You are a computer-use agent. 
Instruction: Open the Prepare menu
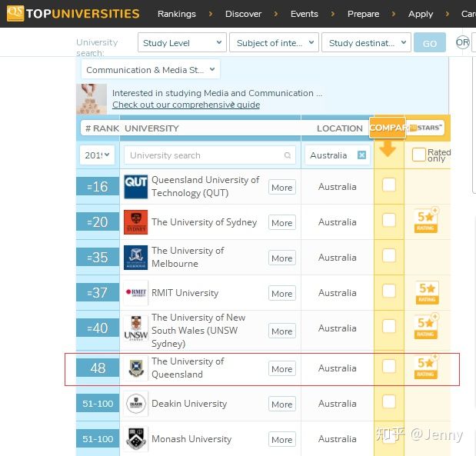[364, 14]
